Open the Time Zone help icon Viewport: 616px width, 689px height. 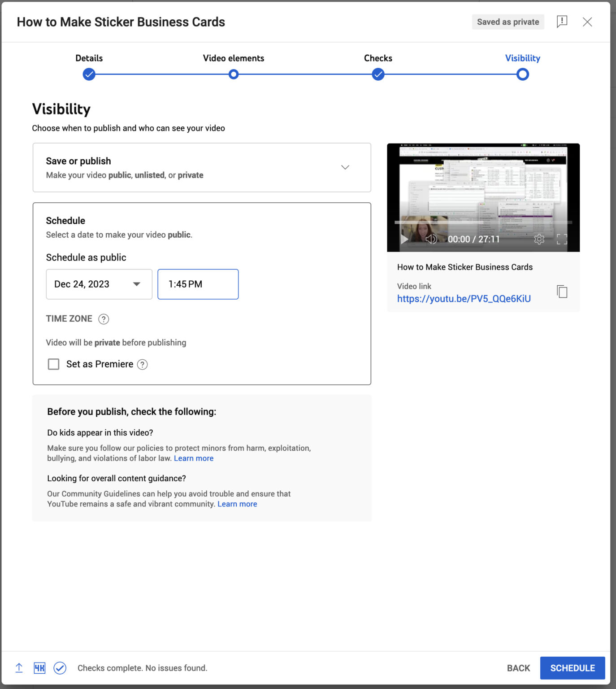tap(104, 319)
